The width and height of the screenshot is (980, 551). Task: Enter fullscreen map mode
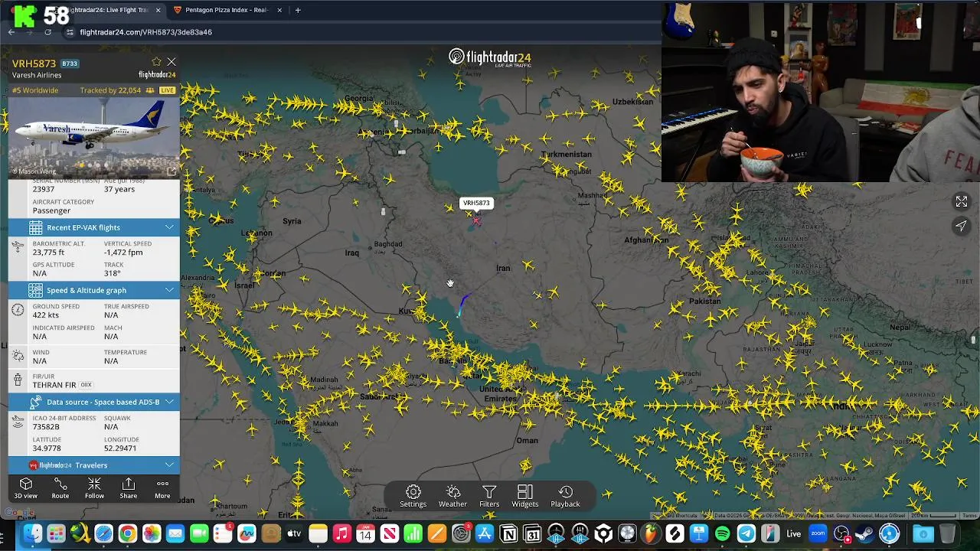tap(962, 202)
